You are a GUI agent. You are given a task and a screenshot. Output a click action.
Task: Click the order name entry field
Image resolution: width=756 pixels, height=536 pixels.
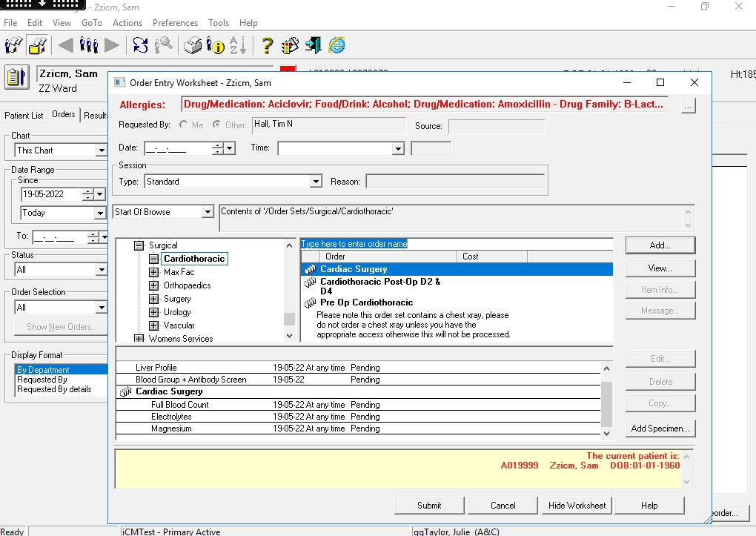[456, 244]
